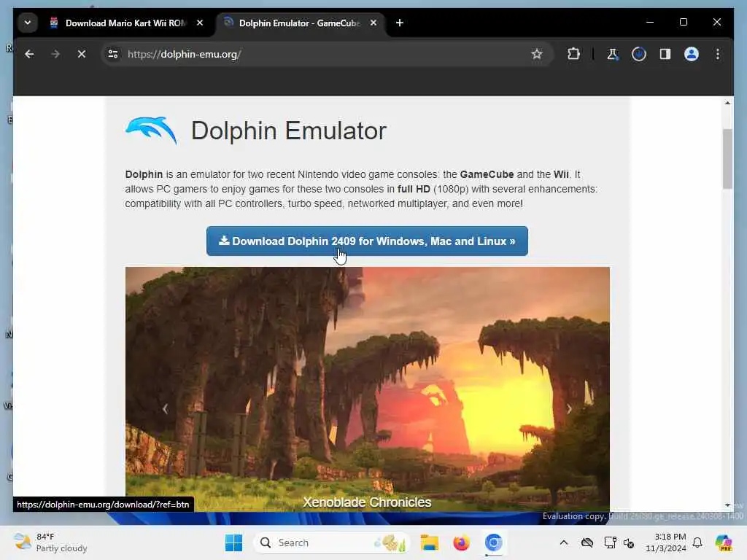Show previous slide in screenshot carousel
Image resolution: width=747 pixels, height=560 pixels.
(x=165, y=408)
